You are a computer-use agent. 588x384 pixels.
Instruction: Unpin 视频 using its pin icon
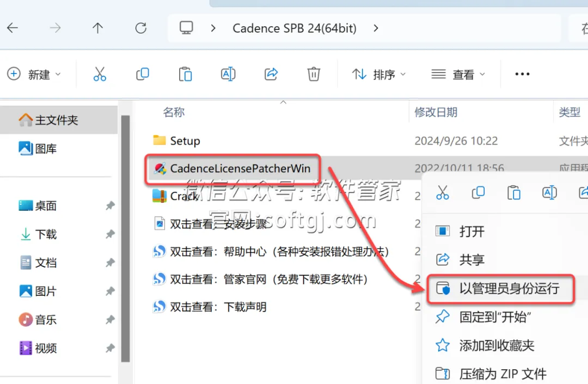coord(110,348)
